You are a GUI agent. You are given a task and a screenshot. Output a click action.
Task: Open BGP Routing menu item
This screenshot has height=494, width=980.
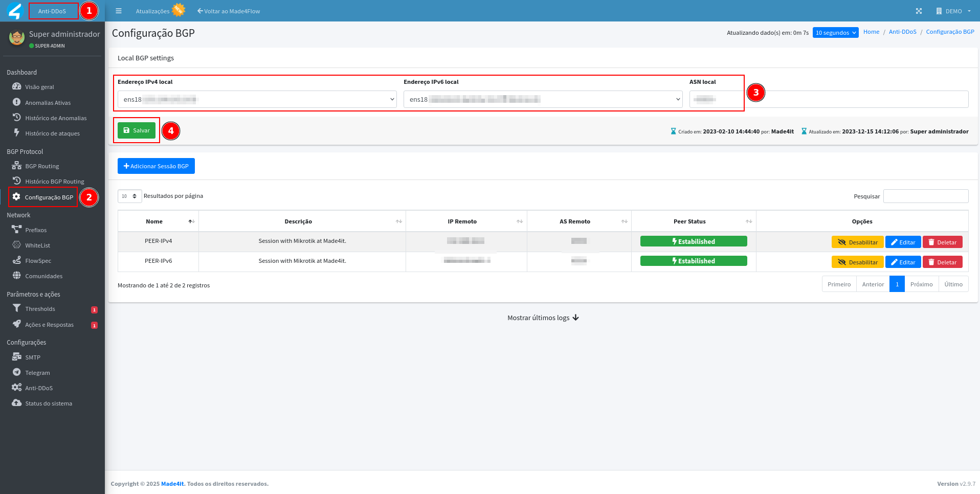[x=42, y=166]
